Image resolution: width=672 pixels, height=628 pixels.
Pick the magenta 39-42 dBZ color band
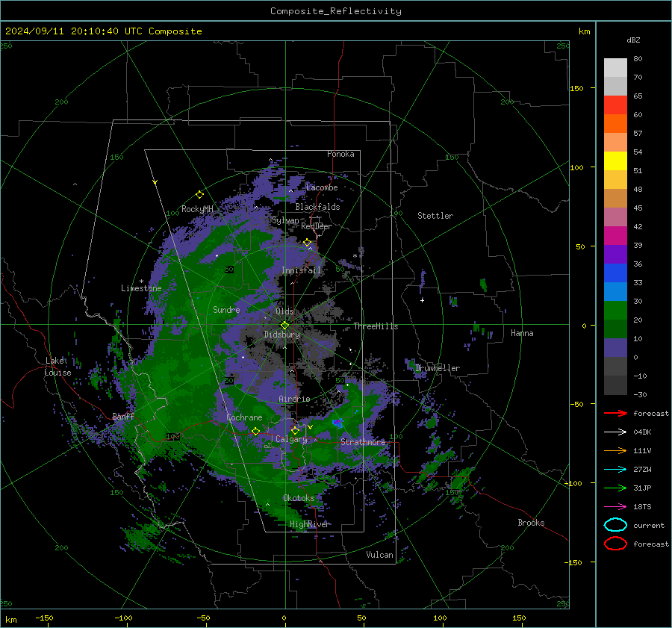[615, 236]
